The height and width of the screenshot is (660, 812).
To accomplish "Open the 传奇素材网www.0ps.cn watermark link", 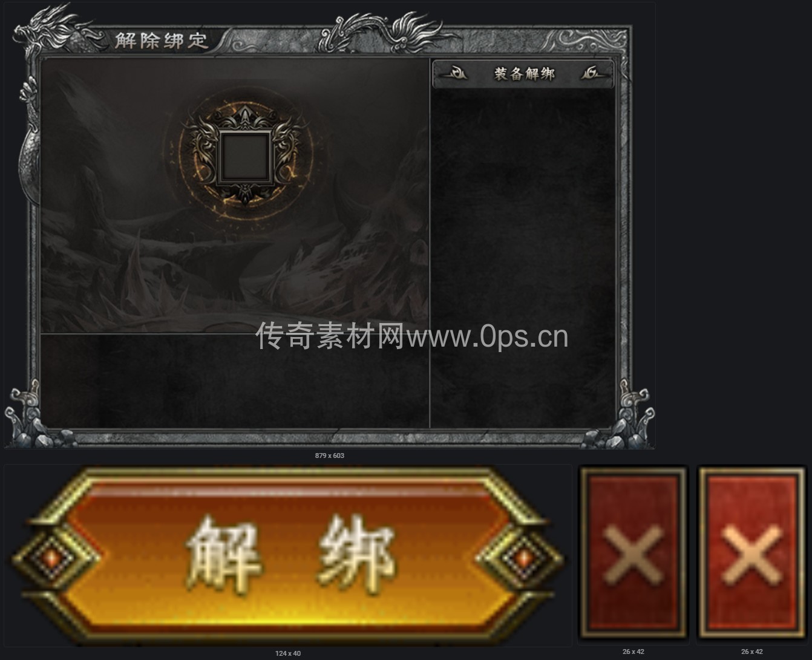I will click(411, 336).
